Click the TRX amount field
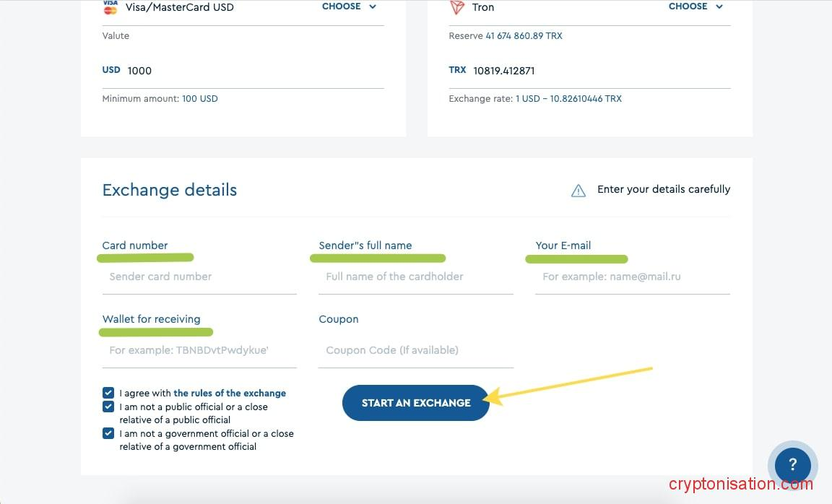The height and width of the screenshot is (504, 832). coord(599,71)
